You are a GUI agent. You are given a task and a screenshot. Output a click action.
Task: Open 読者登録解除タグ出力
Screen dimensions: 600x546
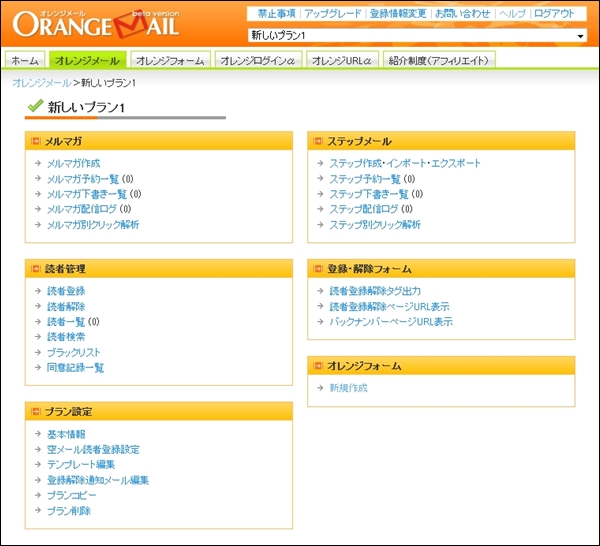click(375, 291)
